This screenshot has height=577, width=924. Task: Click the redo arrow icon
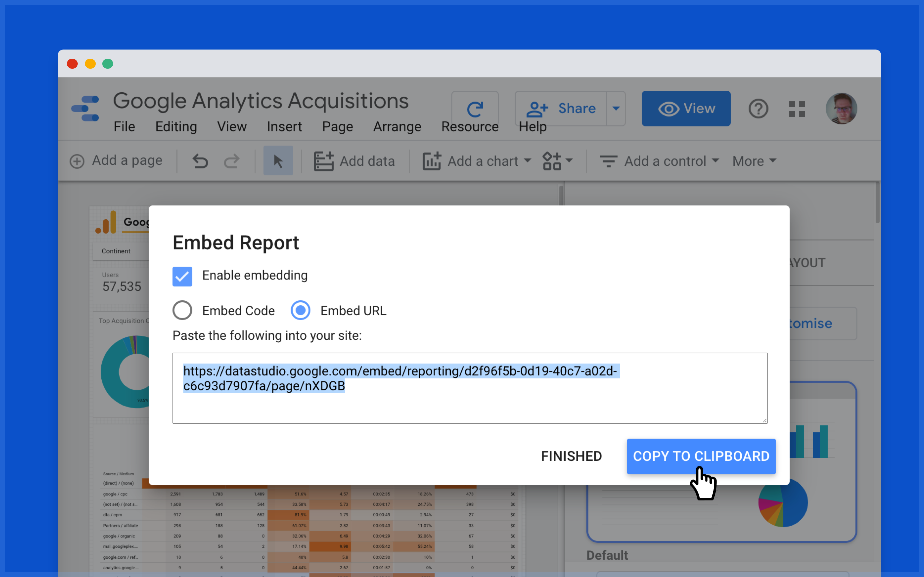pos(231,161)
